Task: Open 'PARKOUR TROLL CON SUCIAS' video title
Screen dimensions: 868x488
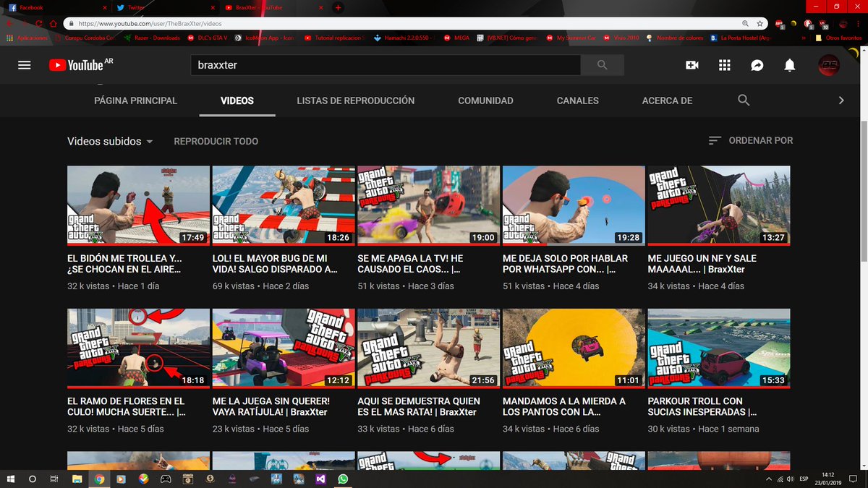Action: click(x=702, y=406)
